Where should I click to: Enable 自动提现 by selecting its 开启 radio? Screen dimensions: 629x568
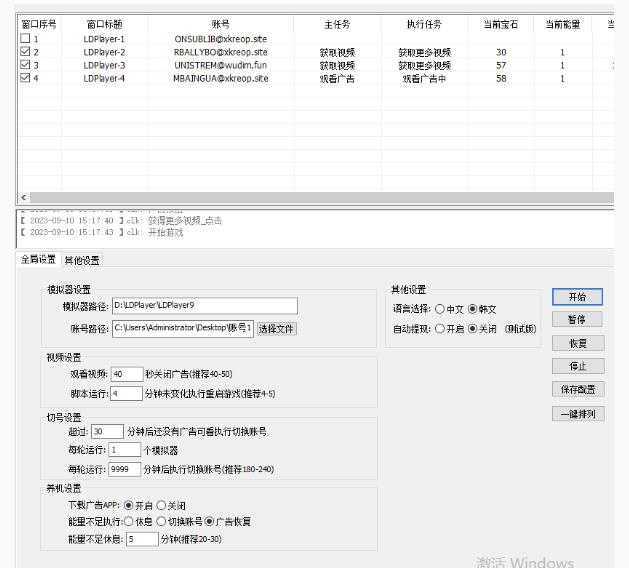click(441, 329)
